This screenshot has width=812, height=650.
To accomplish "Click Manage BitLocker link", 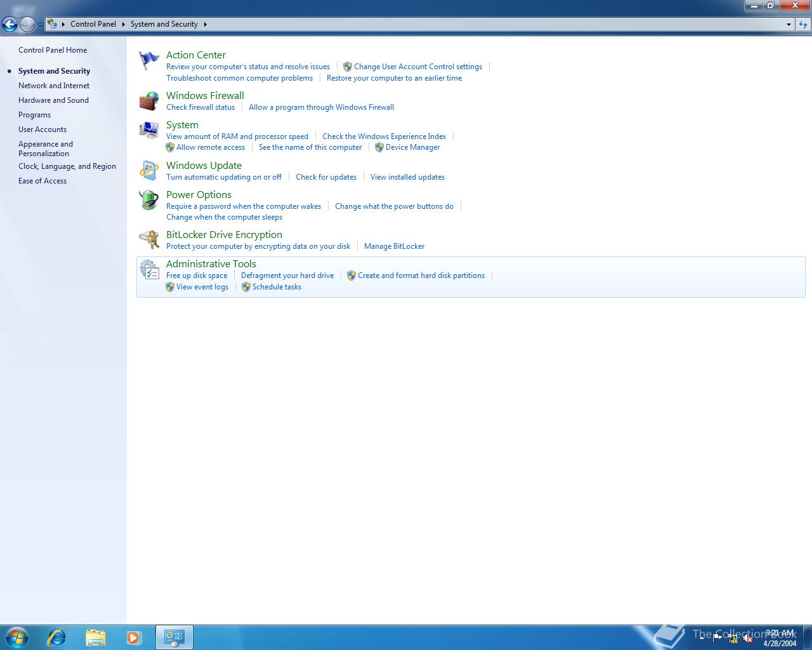I will point(394,246).
